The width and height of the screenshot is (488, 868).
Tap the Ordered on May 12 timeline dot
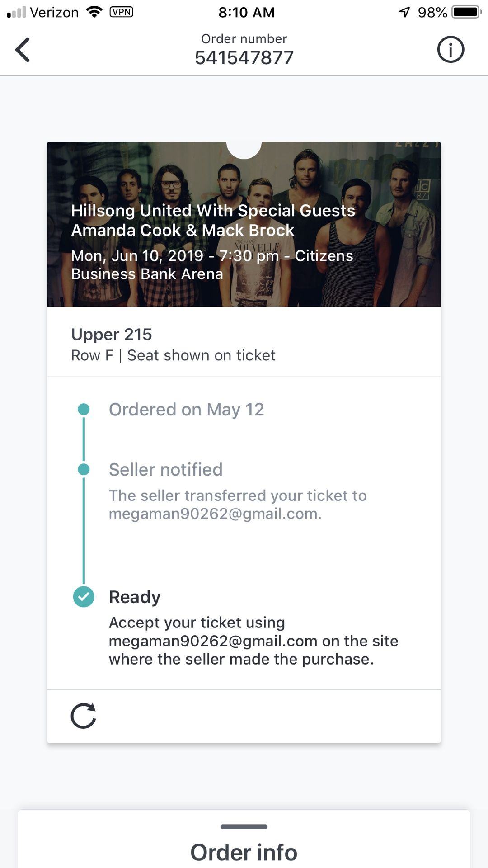(84, 410)
